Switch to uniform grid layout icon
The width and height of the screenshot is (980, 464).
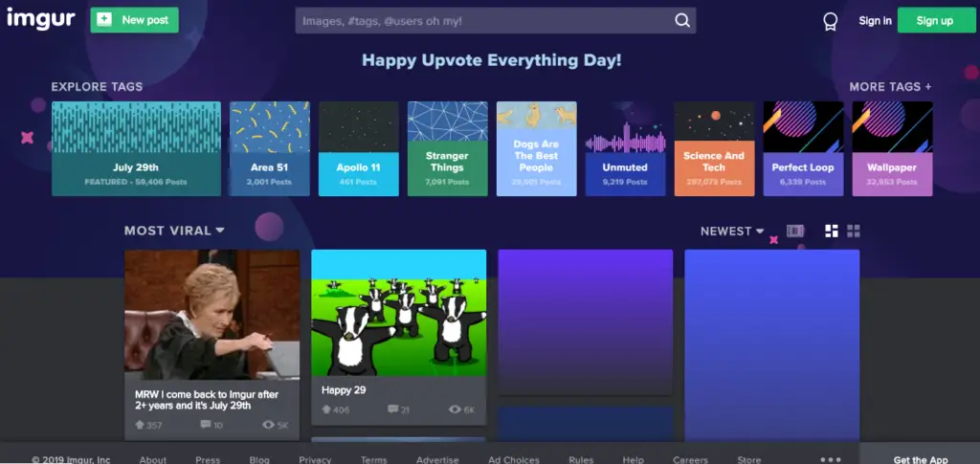click(854, 232)
